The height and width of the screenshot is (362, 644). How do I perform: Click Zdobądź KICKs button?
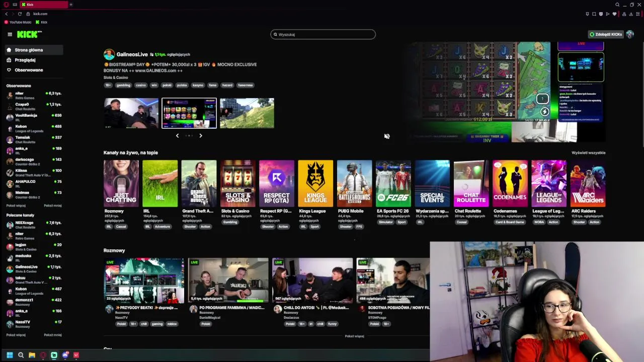[x=606, y=34]
